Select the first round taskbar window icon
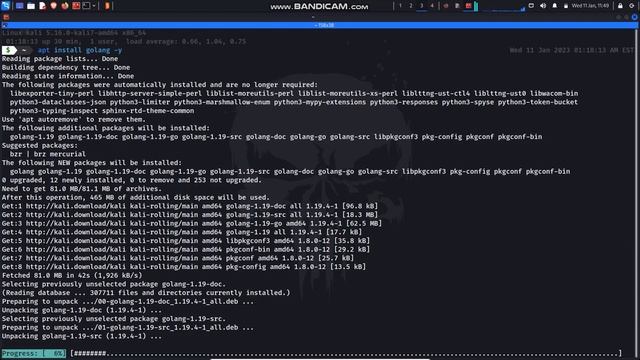Screen dimensions: 640x360 (446, 6)
